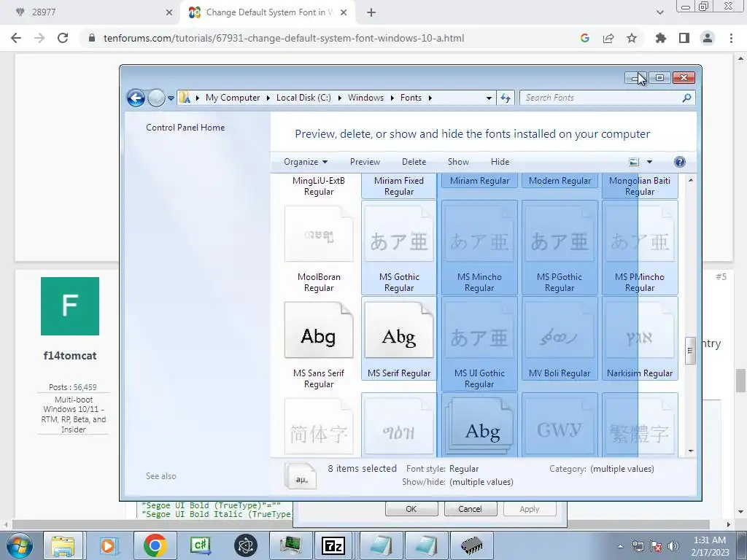Expand the arrow after Fonts in path
Screen dimensions: 747x560
tap(430, 98)
